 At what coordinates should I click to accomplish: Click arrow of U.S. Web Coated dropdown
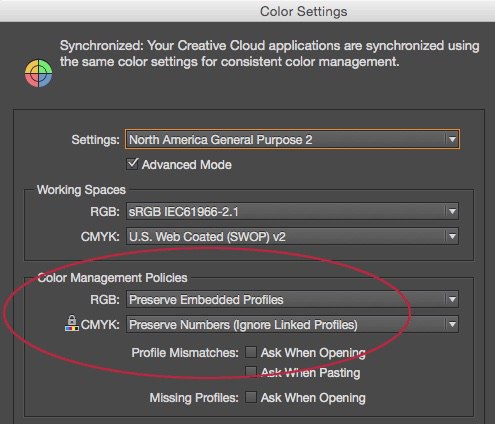[x=452, y=237]
